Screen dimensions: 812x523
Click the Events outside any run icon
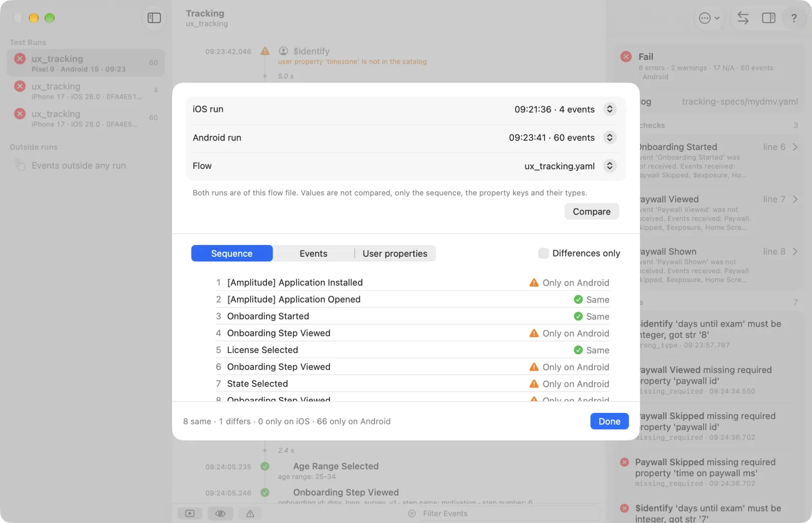pyautogui.click(x=20, y=165)
